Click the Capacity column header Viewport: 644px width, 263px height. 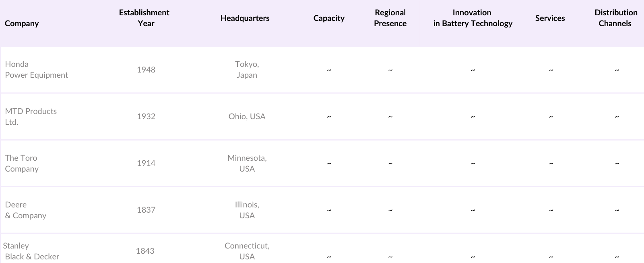pyautogui.click(x=329, y=18)
